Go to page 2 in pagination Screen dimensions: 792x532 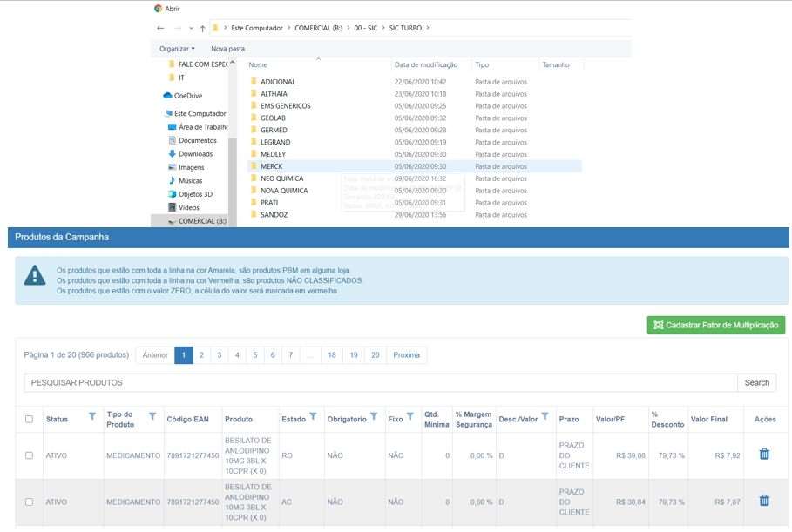tap(201, 355)
